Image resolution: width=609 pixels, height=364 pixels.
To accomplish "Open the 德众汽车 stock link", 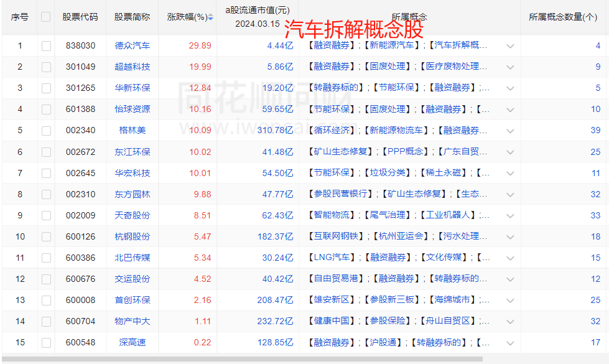I will (131, 45).
